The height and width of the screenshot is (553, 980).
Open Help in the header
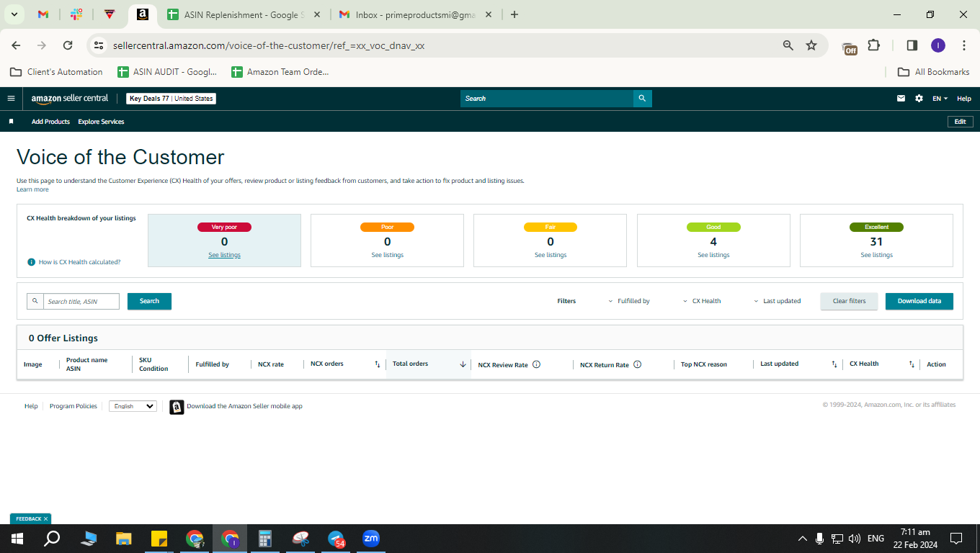click(x=964, y=99)
